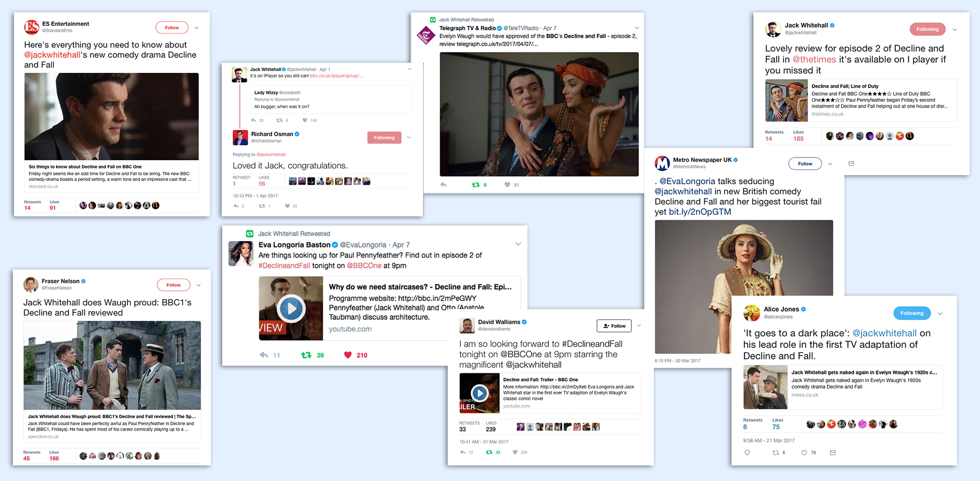Follow David Walliams
The width and height of the screenshot is (980, 481).
pyautogui.click(x=614, y=326)
